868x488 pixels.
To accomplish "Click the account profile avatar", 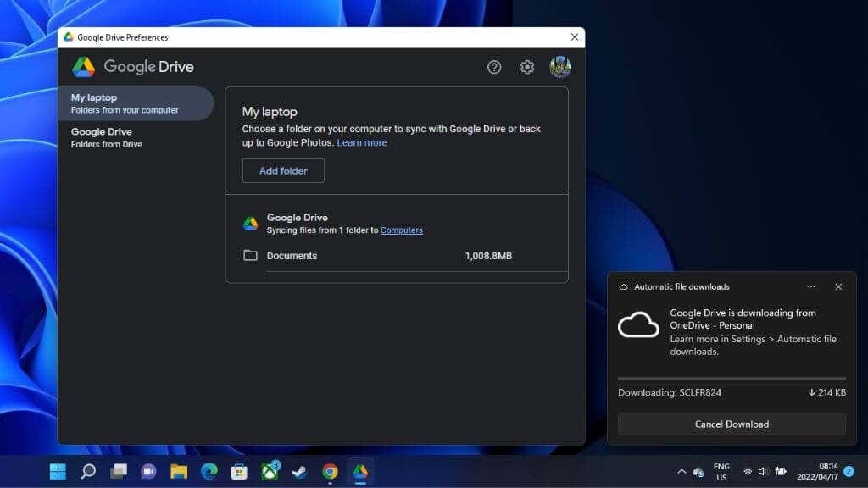I will pos(560,67).
